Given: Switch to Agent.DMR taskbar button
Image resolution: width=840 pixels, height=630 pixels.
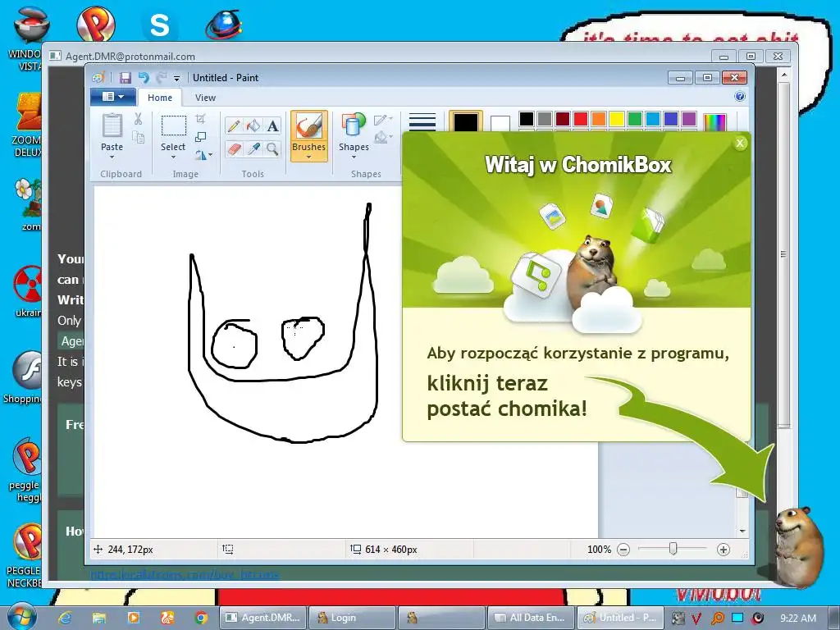Looking at the screenshot, I should click(x=263, y=618).
